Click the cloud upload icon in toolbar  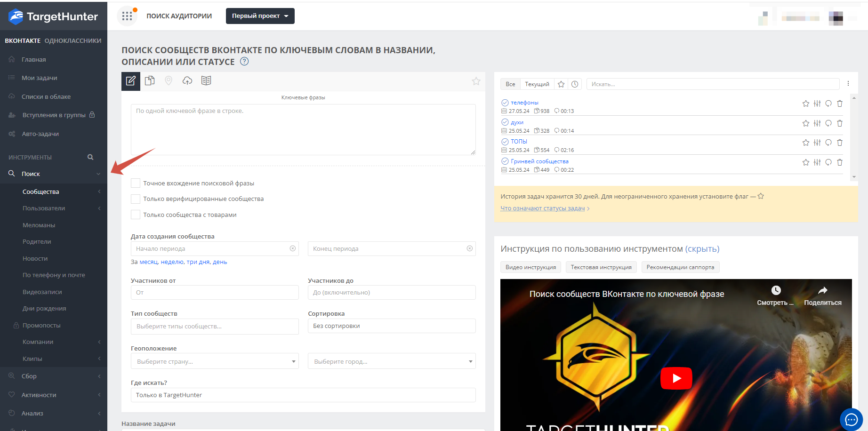(x=187, y=81)
